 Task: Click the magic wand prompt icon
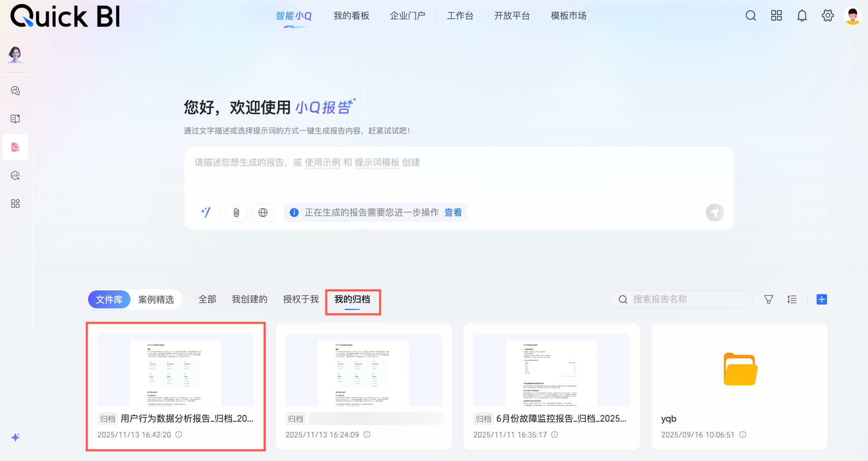coord(206,213)
